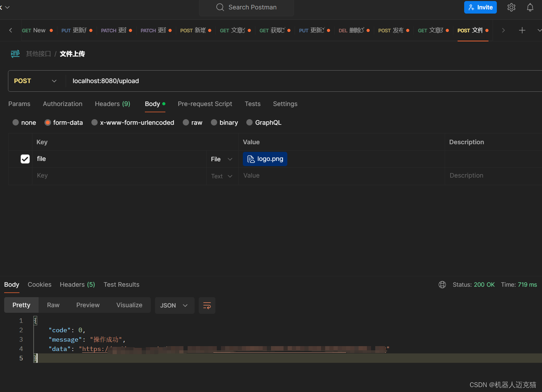This screenshot has height=392, width=542.
Task: Switch to the GET 获取 request tab
Action: (275, 30)
